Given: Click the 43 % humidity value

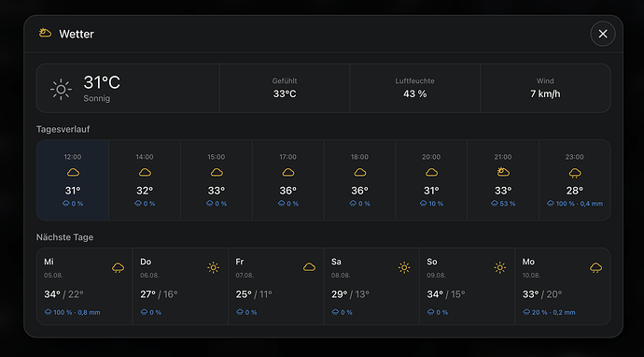Looking at the screenshot, I should point(414,93).
